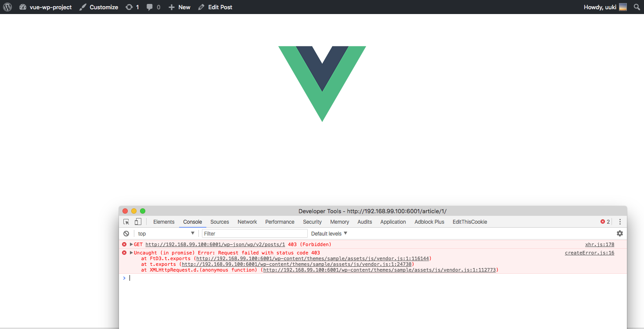Toggle the device toolbar icon

pyautogui.click(x=138, y=222)
